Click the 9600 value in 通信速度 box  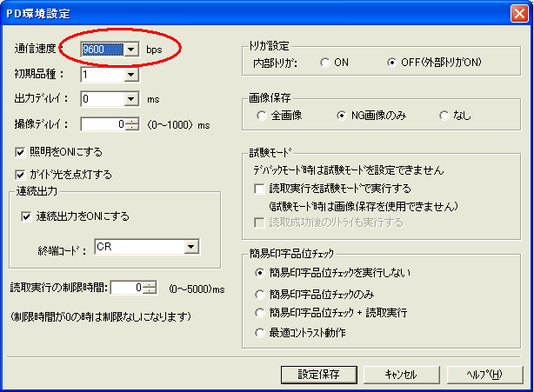click(103, 50)
